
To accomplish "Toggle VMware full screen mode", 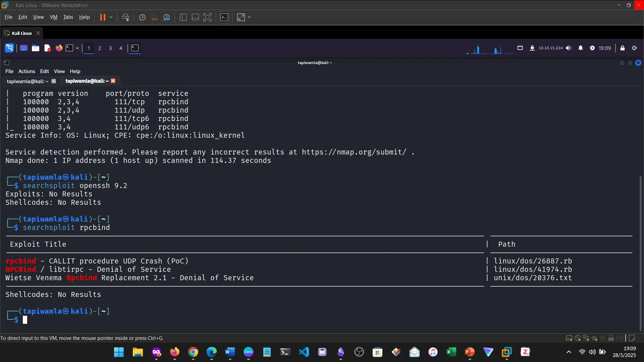I will click(207, 17).
